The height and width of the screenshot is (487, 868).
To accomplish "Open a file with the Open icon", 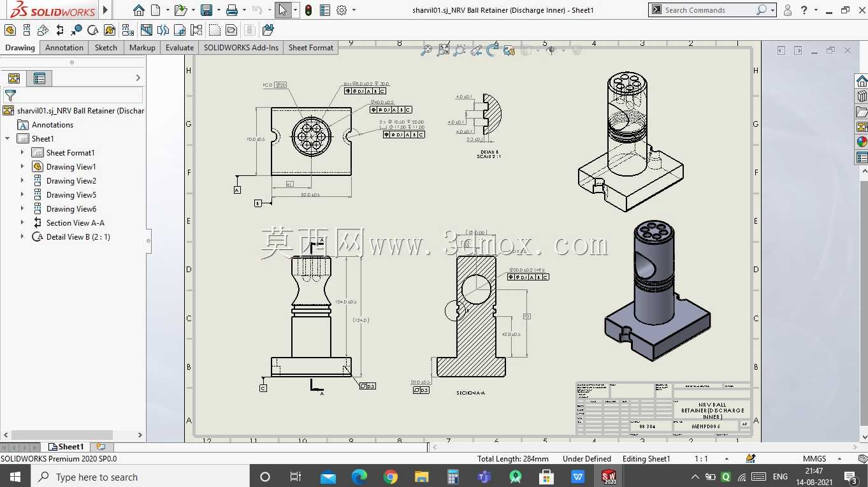I will click(180, 10).
